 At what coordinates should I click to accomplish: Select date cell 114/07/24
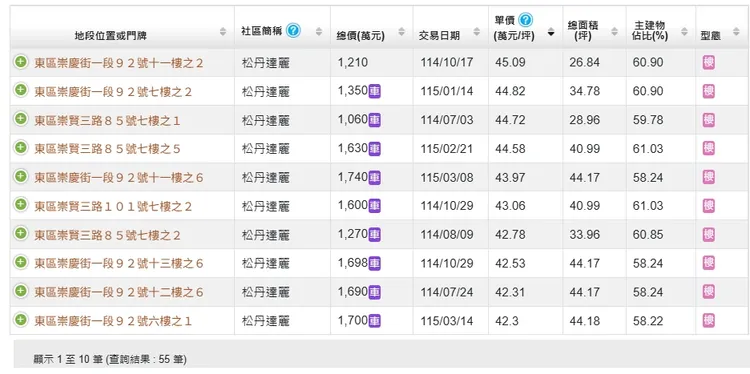pyautogui.click(x=447, y=292)
